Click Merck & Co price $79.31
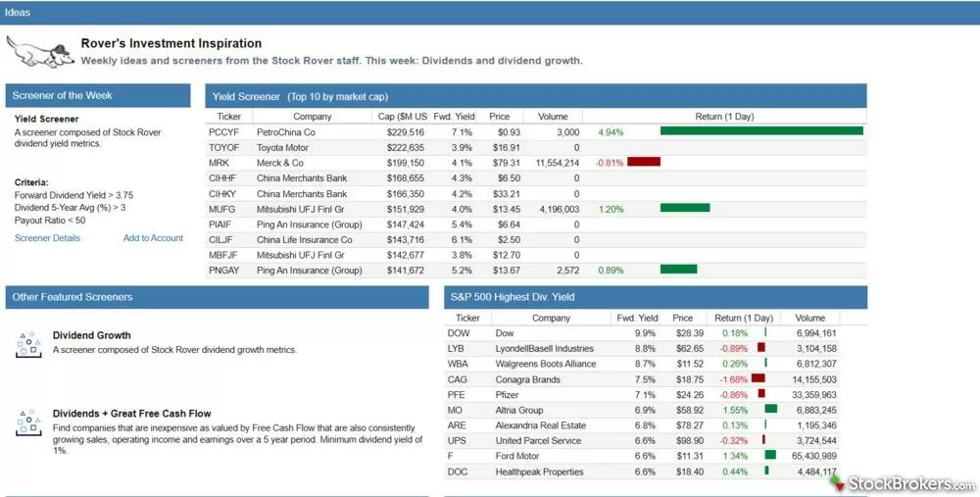This screenshot has width=980, height=497. coord(506,163)
